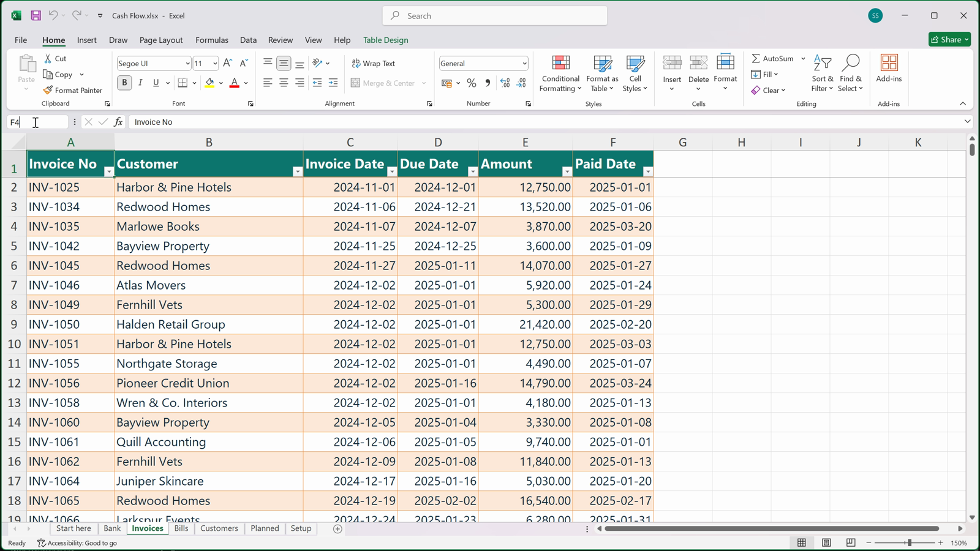980x551 pixels.
Task: Click Increase Indent icon
Action: [333, 83]
